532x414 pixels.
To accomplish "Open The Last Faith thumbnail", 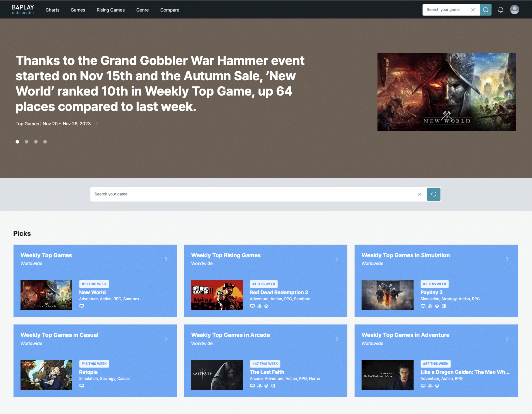I will [x=217, y=375].
